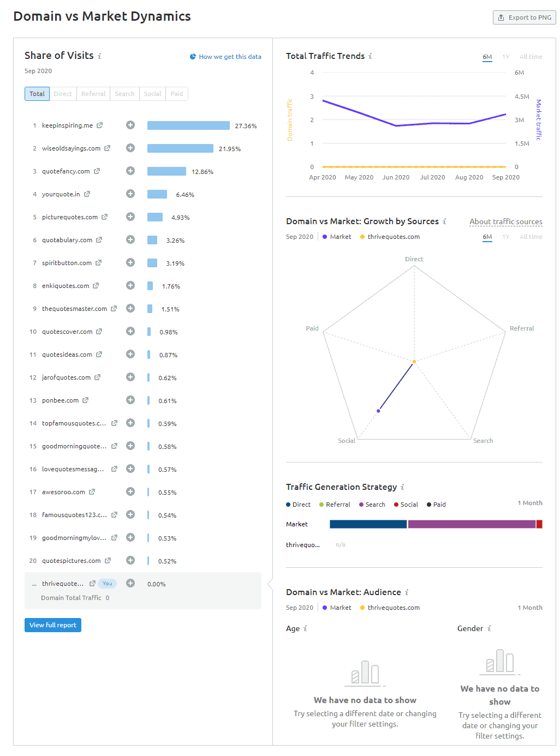Select the Referral traffic tab

coord(93,94)
